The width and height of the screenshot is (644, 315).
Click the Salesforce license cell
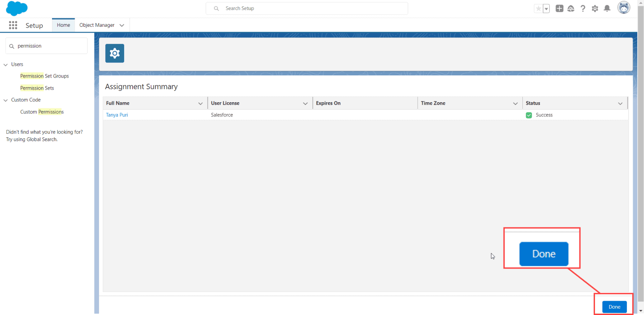(222, 115)
